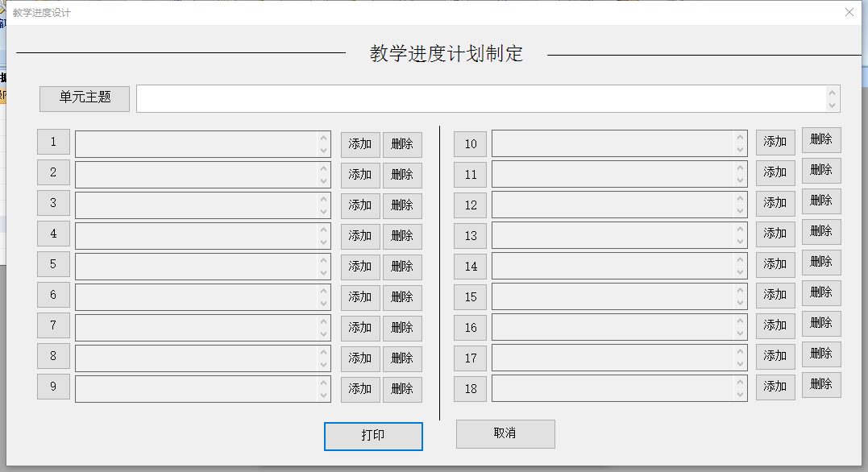
Task: Click the 打印 button
Action: (x=373, y=436)
